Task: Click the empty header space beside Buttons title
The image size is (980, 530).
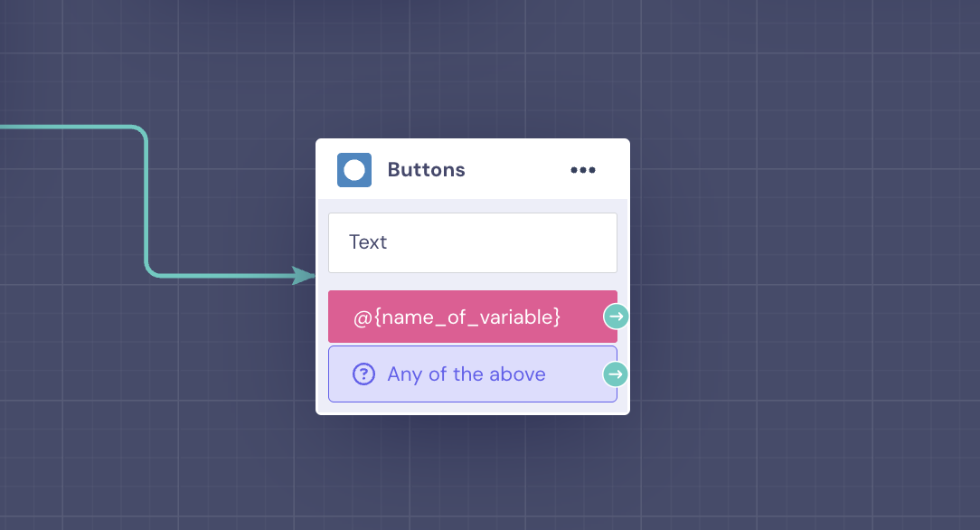Action: (x=517, y=170)
